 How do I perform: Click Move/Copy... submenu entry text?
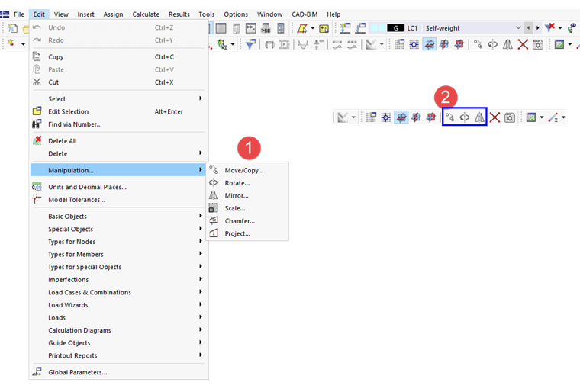point(244,171)
